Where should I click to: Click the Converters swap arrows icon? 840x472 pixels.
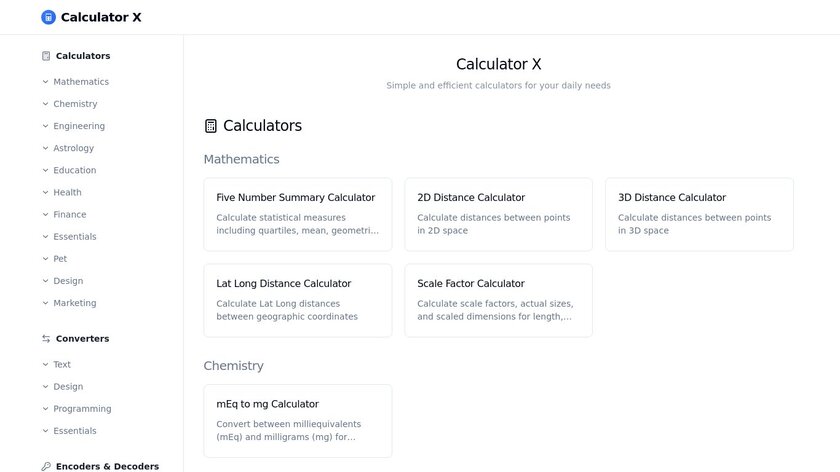46,339
